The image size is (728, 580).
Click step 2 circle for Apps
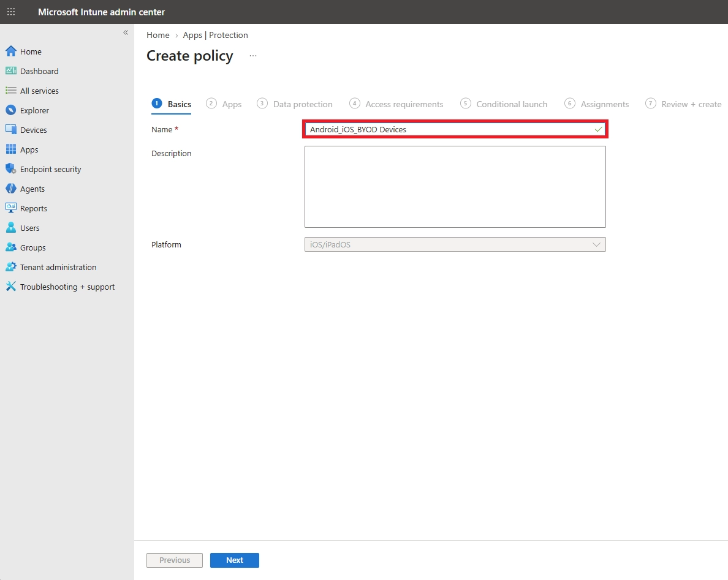[211, 104]
